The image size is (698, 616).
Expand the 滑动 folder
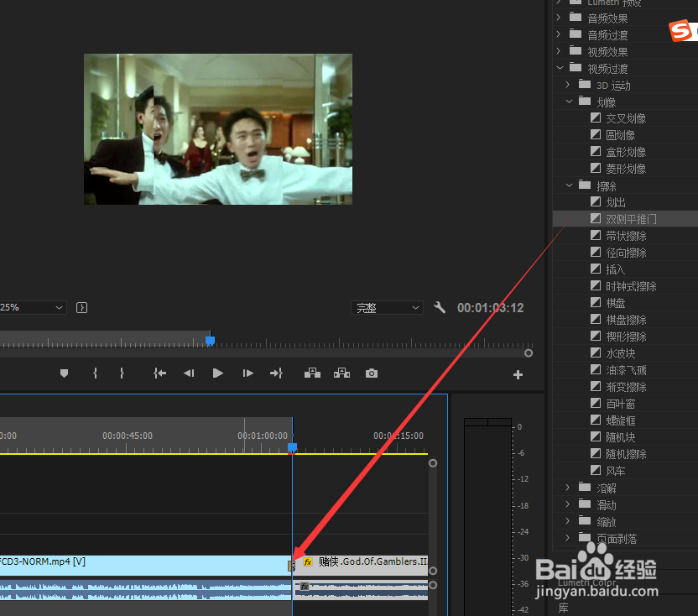click(568, 504)
